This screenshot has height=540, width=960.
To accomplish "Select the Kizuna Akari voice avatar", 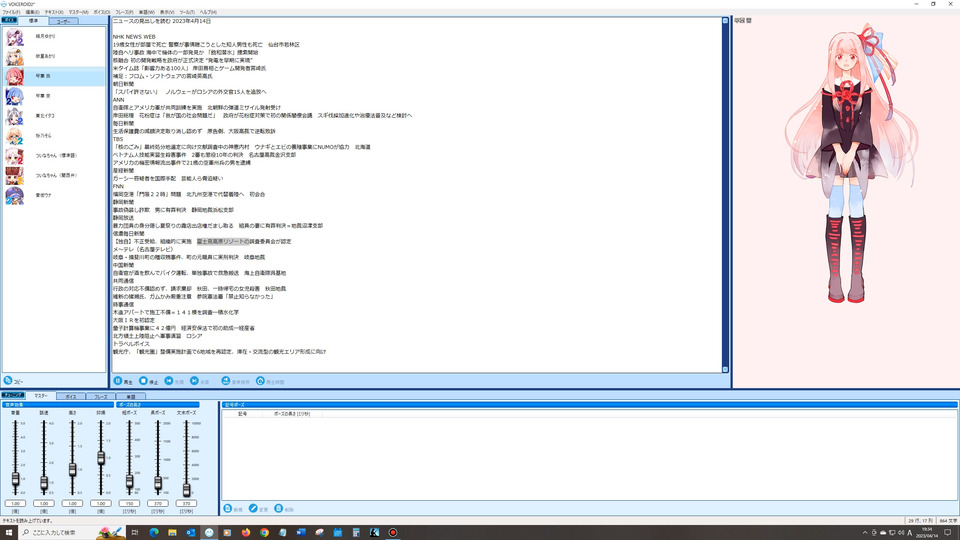I will (15, 56).
